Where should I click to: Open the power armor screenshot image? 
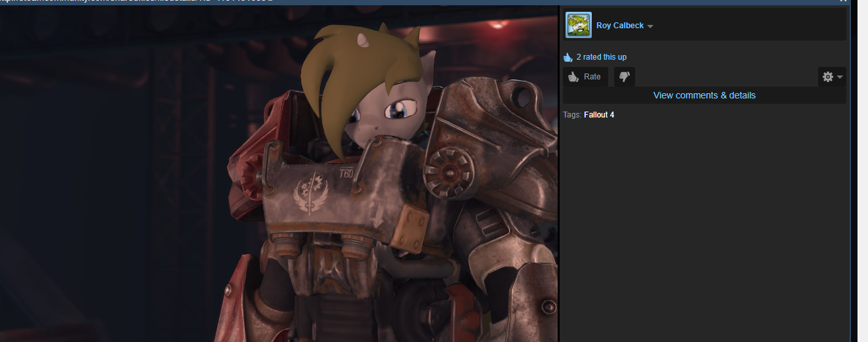click(279, 174)
